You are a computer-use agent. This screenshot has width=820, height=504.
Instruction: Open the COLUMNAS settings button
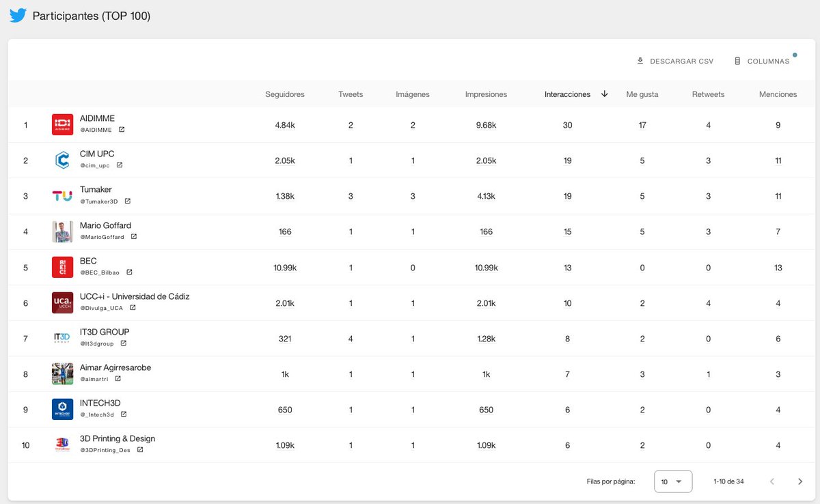[765, 61]
